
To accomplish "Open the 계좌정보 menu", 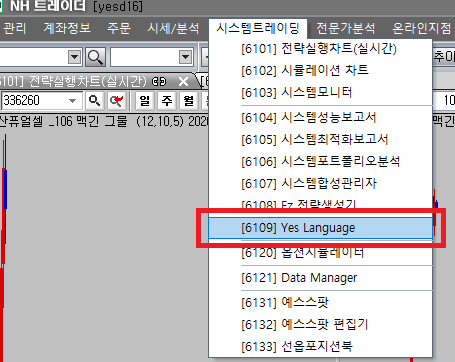I will (67, 28).
